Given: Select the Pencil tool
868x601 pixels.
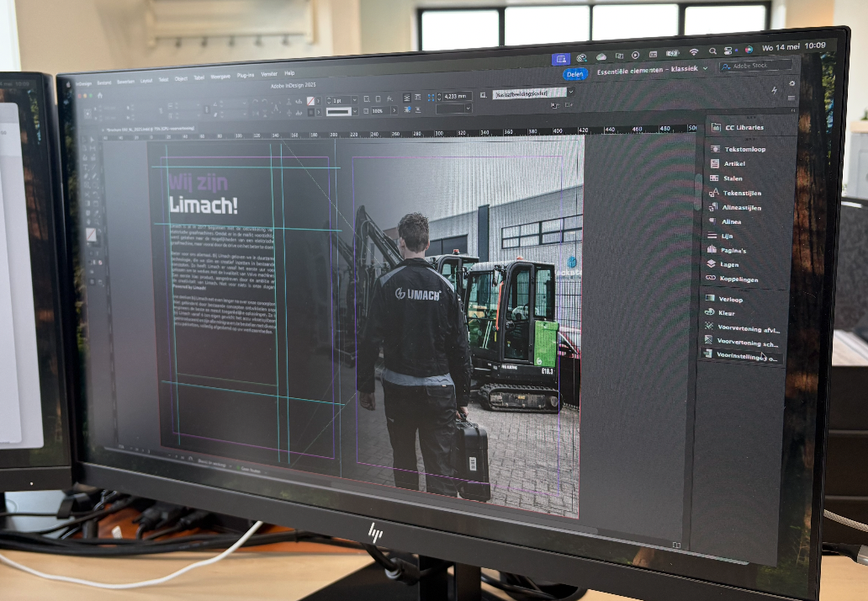Looking at the screenshot, I should (95, 176).
